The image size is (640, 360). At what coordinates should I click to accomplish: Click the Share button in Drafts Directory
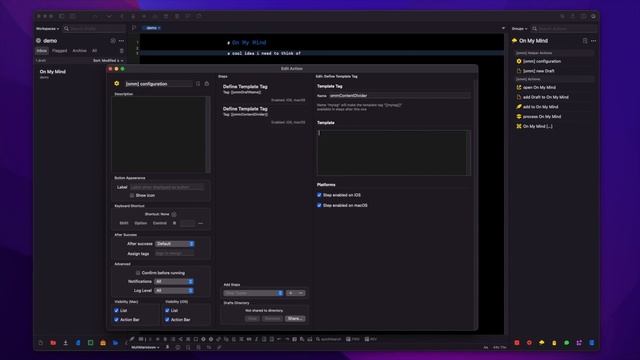click(295, 318)
